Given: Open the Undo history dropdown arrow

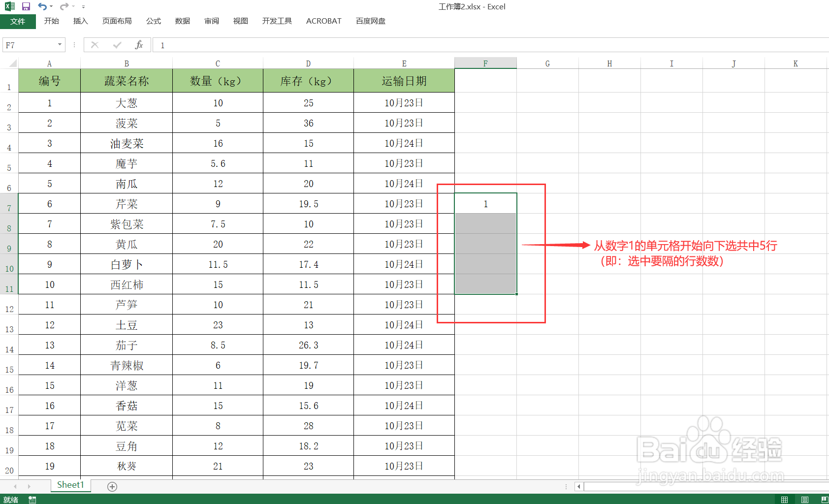Looking at the screenshot, I should pyautogui.click(x=51, y=6).
